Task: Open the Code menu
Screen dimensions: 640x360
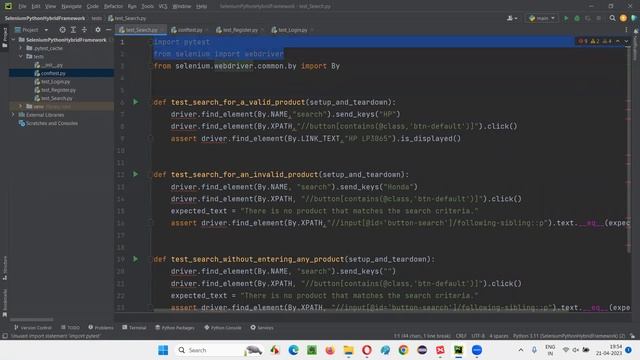Action: click(93, 6)
